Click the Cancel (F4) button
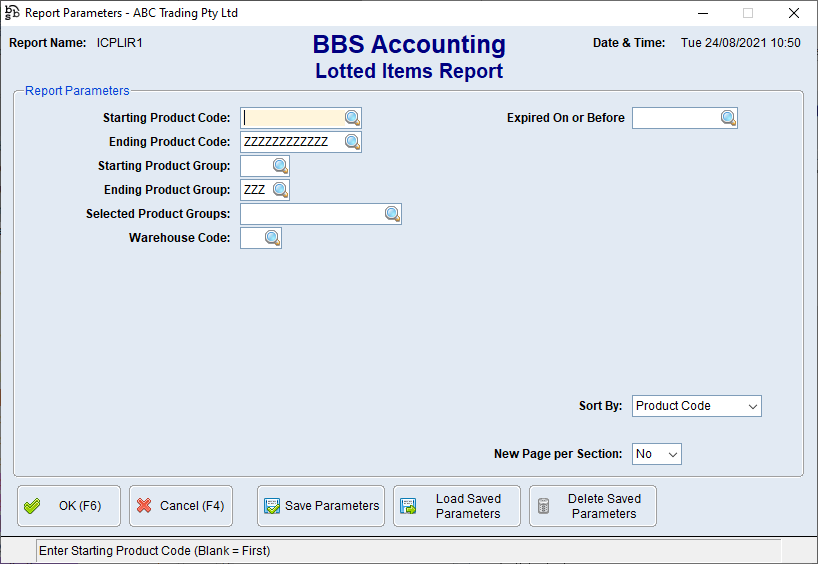The width and height of the screenshot is (818, 564). point(181,506)
